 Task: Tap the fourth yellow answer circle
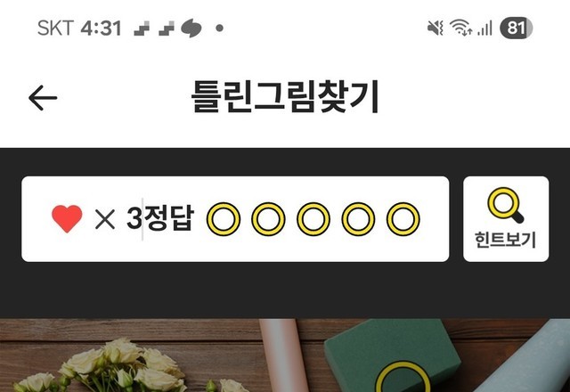point(358,219)
